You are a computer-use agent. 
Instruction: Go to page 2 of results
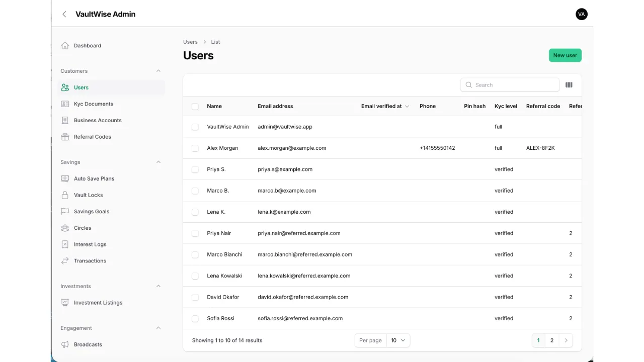pos(552,340)
